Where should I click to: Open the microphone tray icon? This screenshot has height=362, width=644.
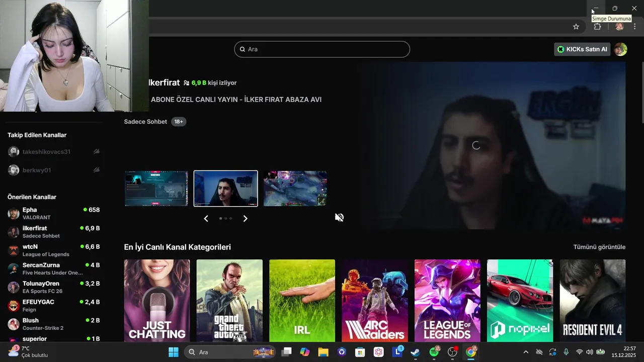566,352
